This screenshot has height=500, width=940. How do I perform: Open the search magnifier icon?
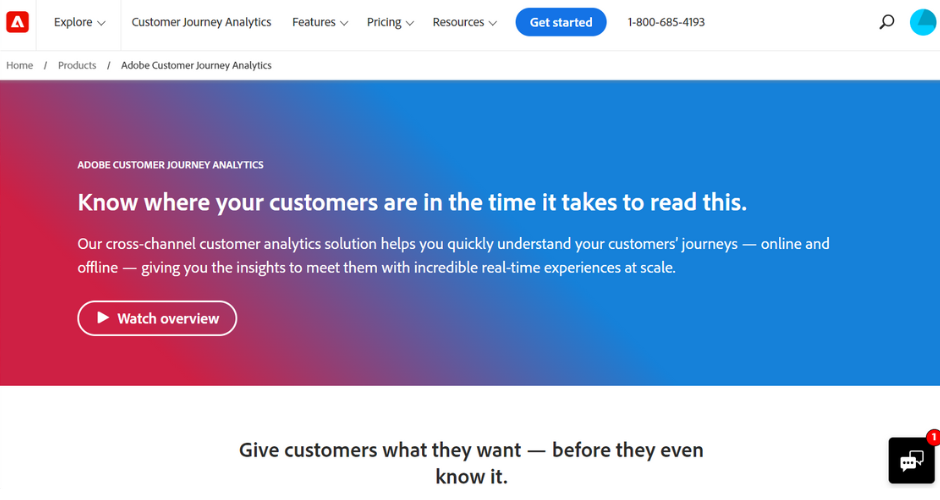tap(886, 22)
